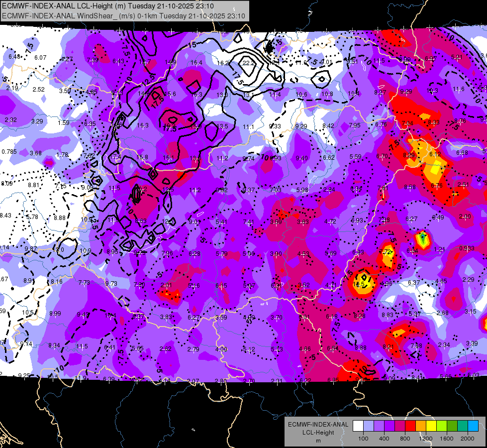The height and width of the screenshot is (448, 487).
Task: Click the WindShear 0-1km title line
Action: point(123,16)
